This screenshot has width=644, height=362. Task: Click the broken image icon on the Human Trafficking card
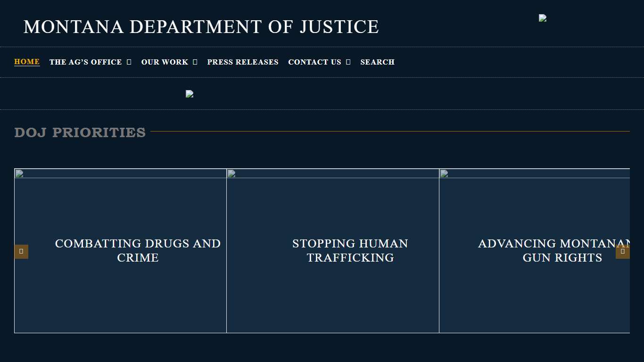pos(231,174)
